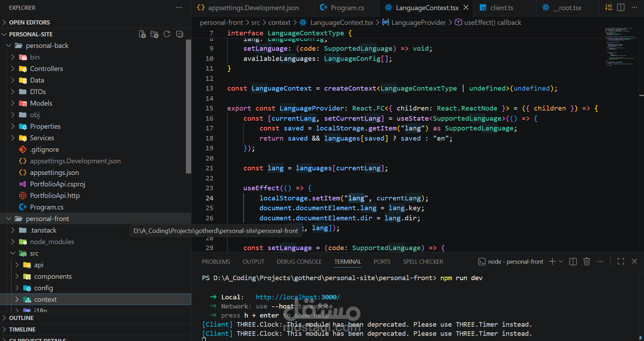Switch to OUTPUT panel tab
Screen dimensions: 644x341
pos(253,262)
